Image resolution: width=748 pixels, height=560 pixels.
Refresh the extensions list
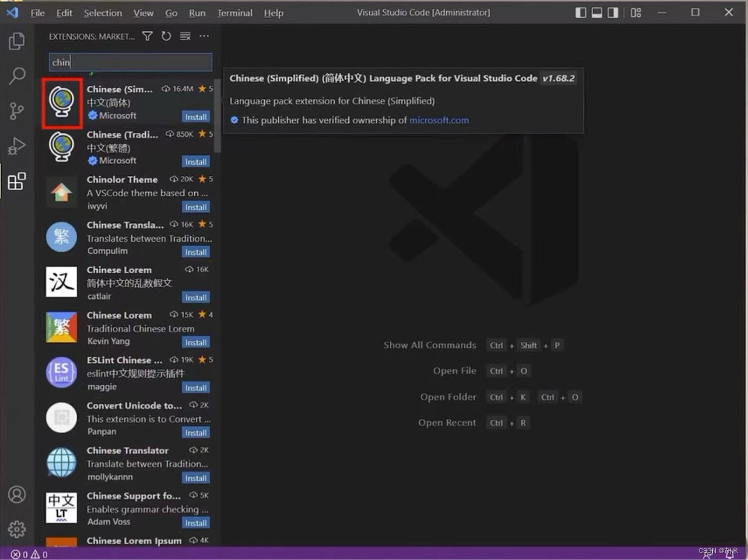166,36
